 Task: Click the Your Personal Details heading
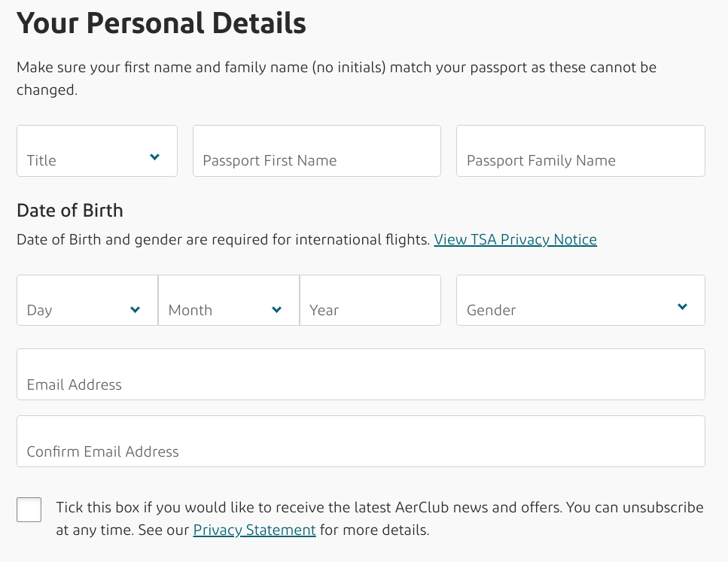pyautogui.click(x=161, y=24)
